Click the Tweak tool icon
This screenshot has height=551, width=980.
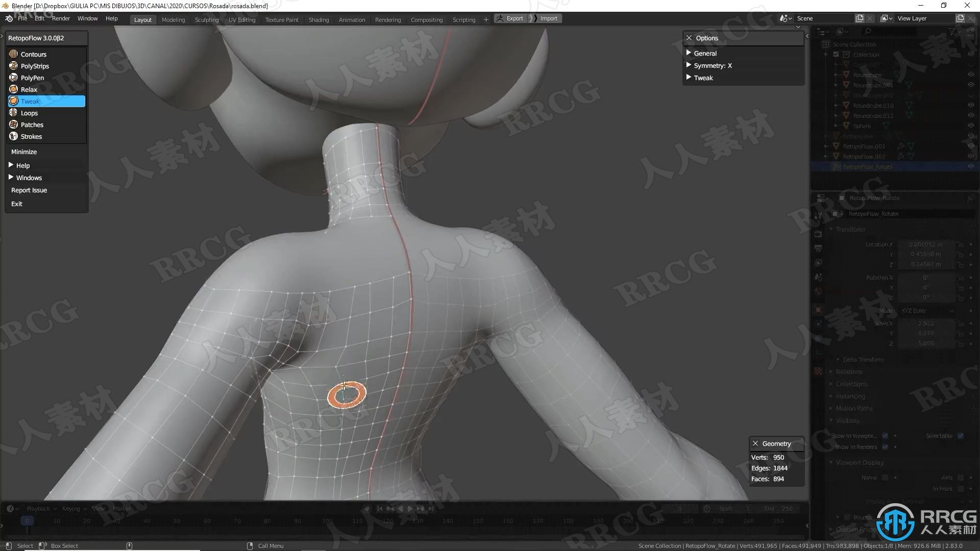tap(13, 101)
